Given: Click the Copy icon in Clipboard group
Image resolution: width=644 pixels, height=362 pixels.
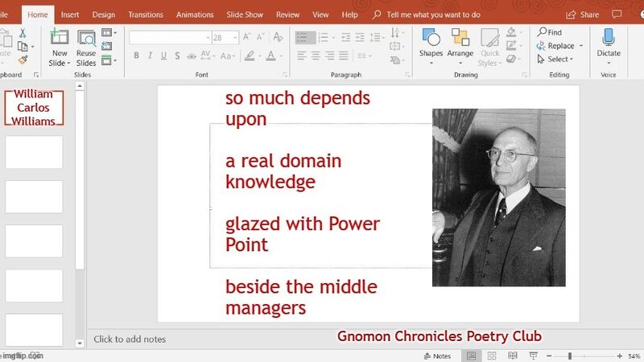Looking at the screenshot, I should [x=23, y=47].
